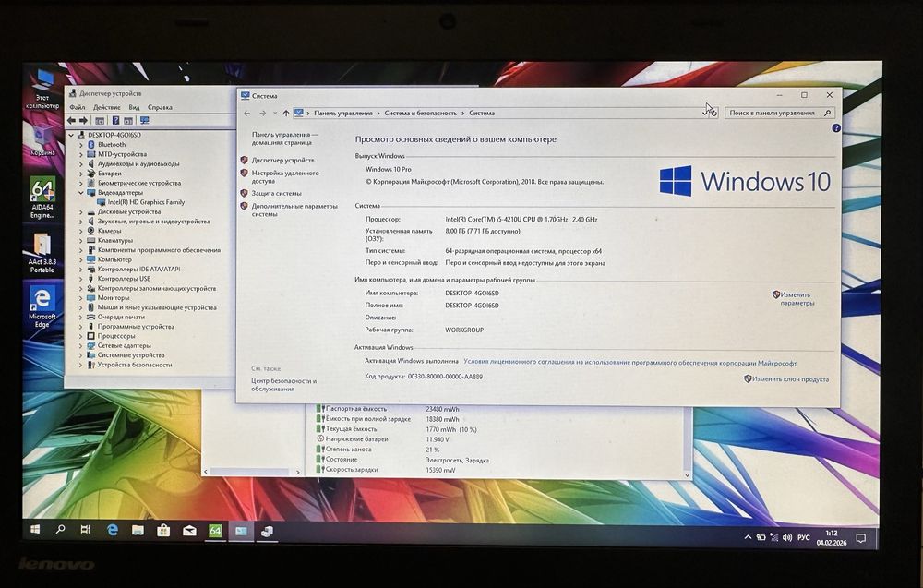The width and height of the screenshot is (923, 588).
Task: Open the Защита системы link
Action: tap(276, 193)
